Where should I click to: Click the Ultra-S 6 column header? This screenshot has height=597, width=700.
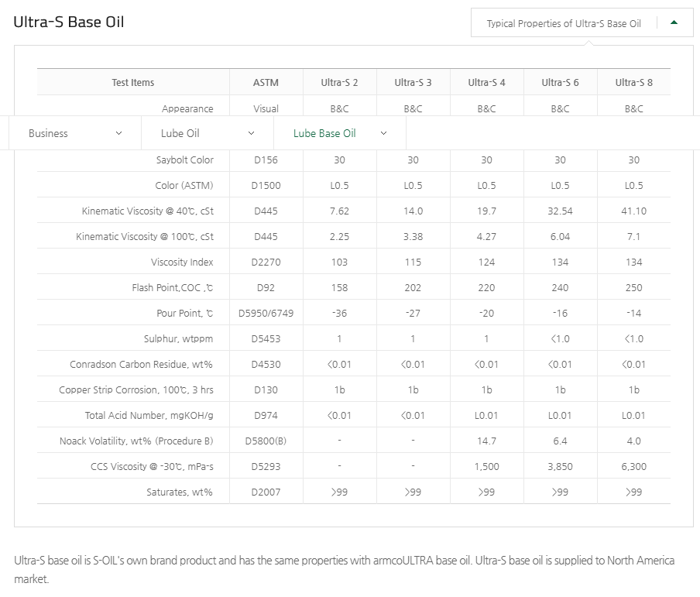561,83
